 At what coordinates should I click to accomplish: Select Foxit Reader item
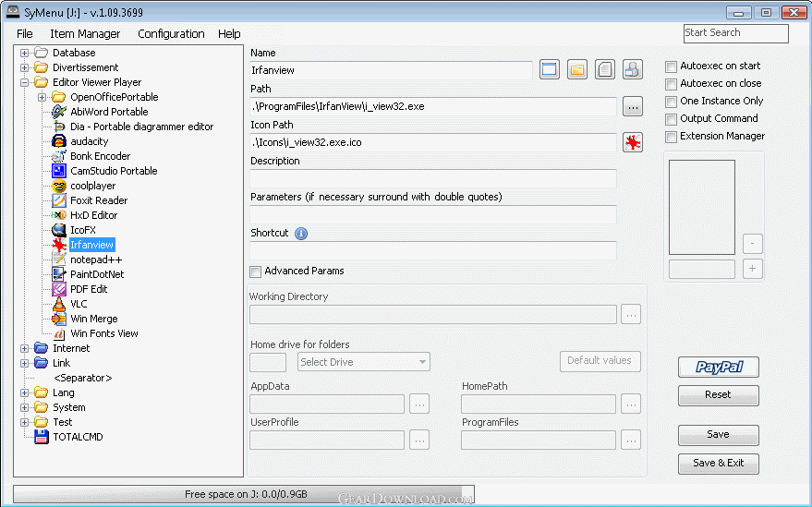click(99, 200)
